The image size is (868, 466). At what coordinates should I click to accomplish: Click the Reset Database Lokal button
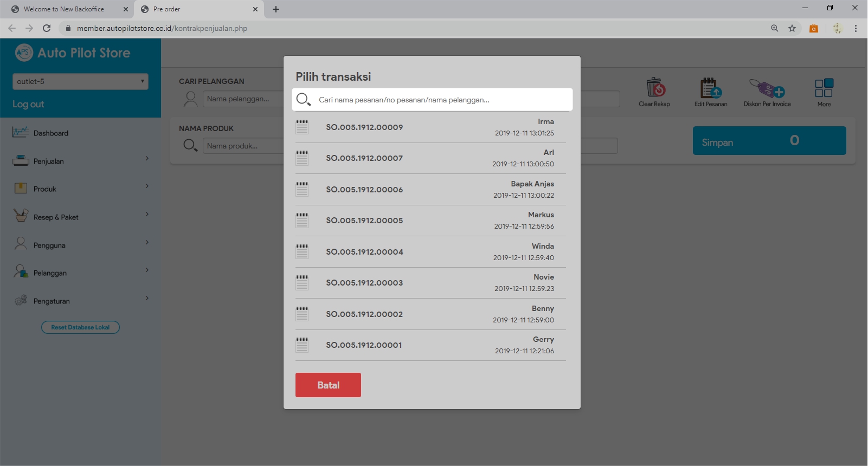(80, 327)
